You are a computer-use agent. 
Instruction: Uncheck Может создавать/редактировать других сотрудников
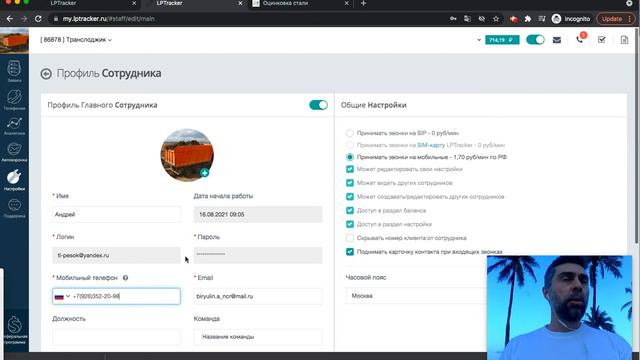pos(350,197)
